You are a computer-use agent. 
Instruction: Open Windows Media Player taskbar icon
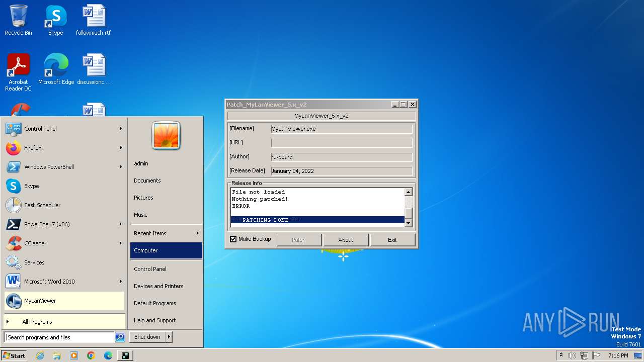[74, 355]
